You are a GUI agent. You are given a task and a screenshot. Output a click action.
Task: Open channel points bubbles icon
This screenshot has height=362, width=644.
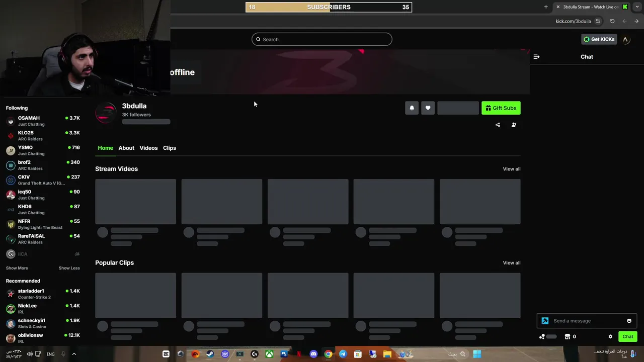tap(542, 337)
